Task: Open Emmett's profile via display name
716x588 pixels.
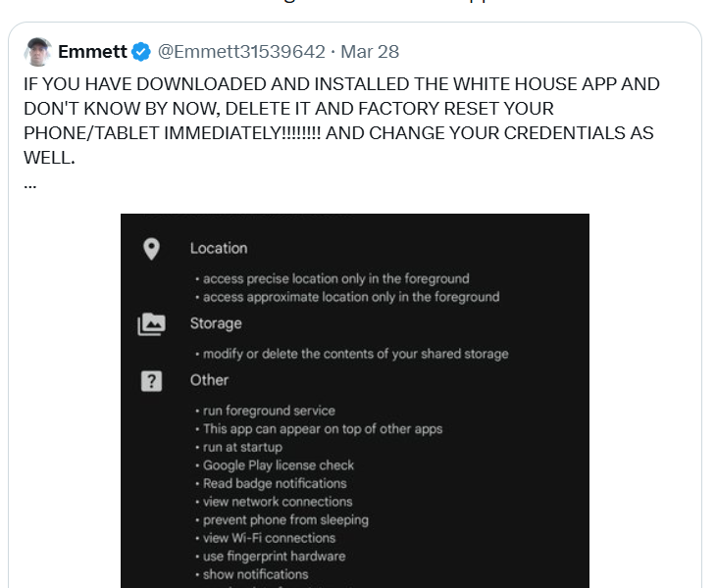Action: [x=92, y=51]
